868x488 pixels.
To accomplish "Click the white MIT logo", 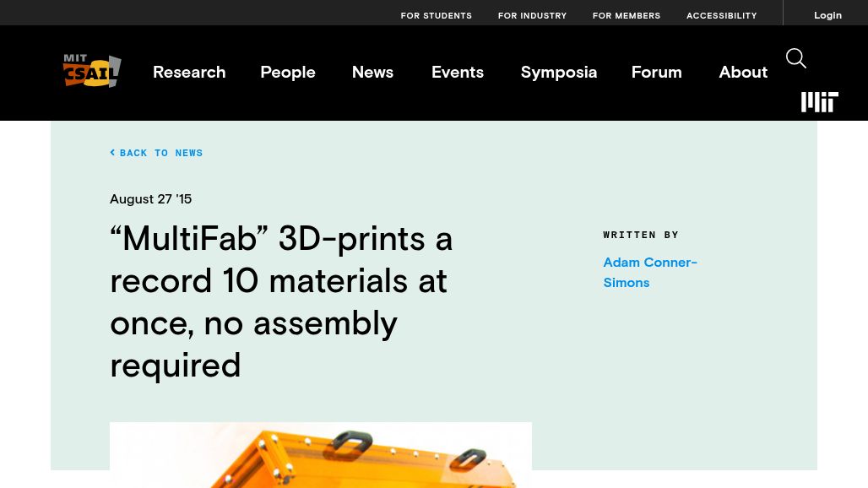I will coord(820,102).
